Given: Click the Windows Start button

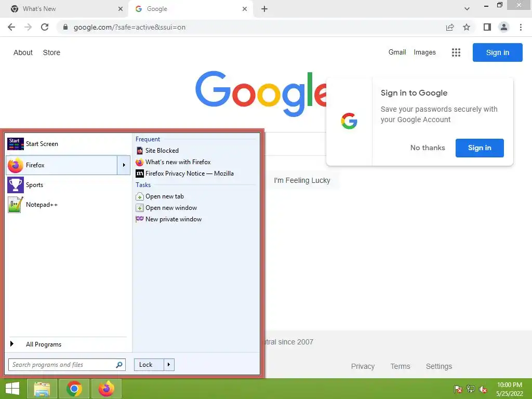Looking at the screenshot, I should pos(12,389).
